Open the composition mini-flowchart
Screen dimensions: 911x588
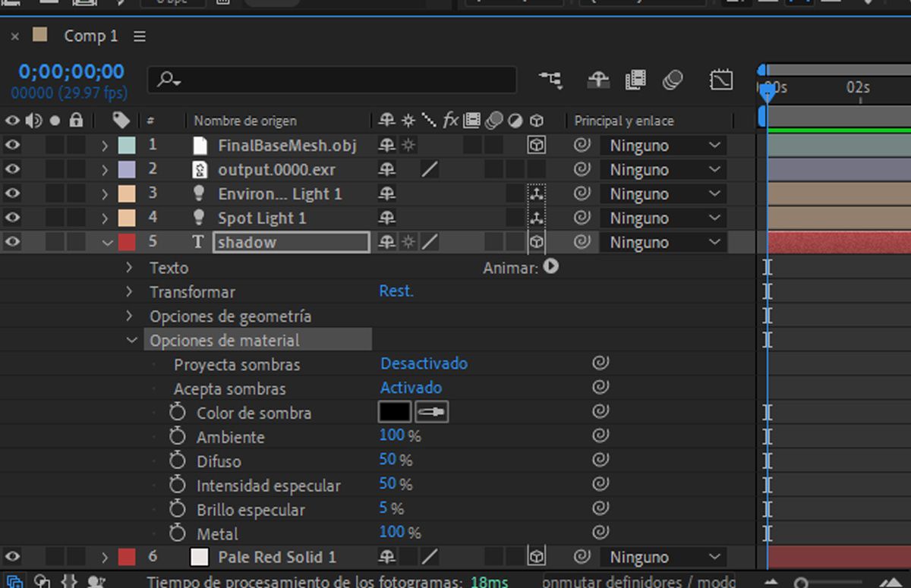click(550, 79)
